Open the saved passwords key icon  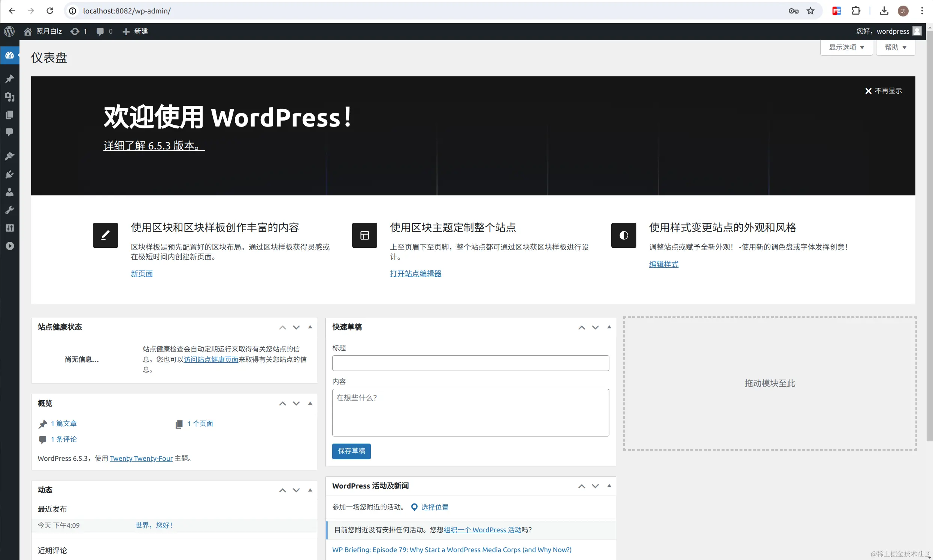(793, 11)
